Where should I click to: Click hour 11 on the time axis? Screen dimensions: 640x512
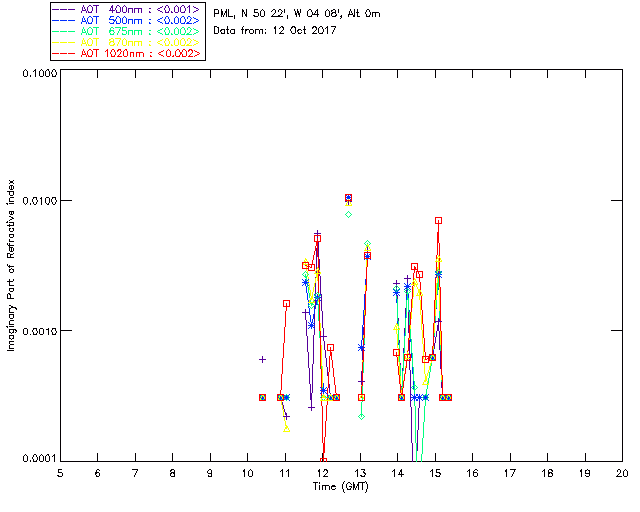tap(285, 474)
